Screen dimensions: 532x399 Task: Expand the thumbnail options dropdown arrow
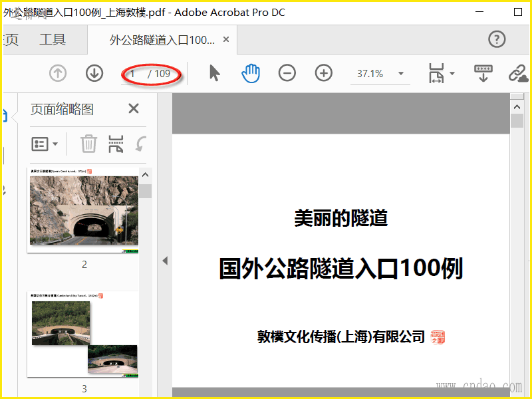[55, 144]
